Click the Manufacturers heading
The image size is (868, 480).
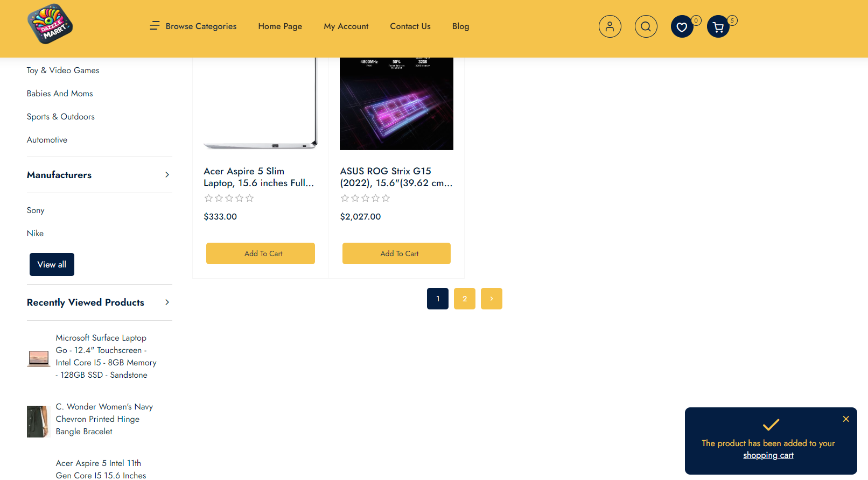[59, 175]
